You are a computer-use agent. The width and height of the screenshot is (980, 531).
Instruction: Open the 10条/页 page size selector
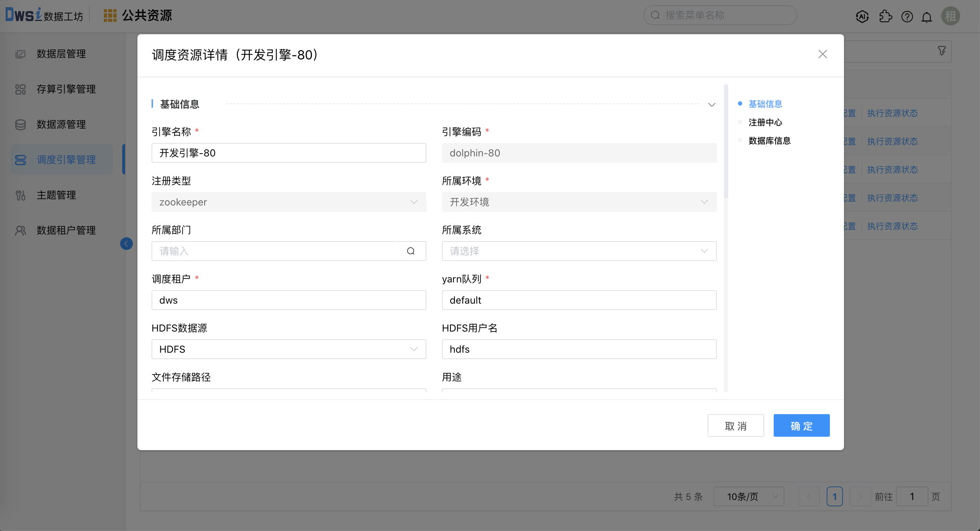pyautogui.click(x=748, y=496)
